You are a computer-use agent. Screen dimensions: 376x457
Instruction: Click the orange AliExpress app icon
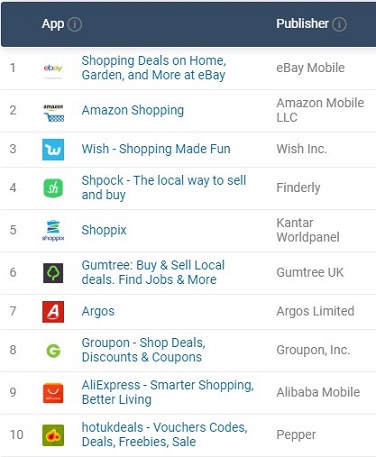coord(53,393)
